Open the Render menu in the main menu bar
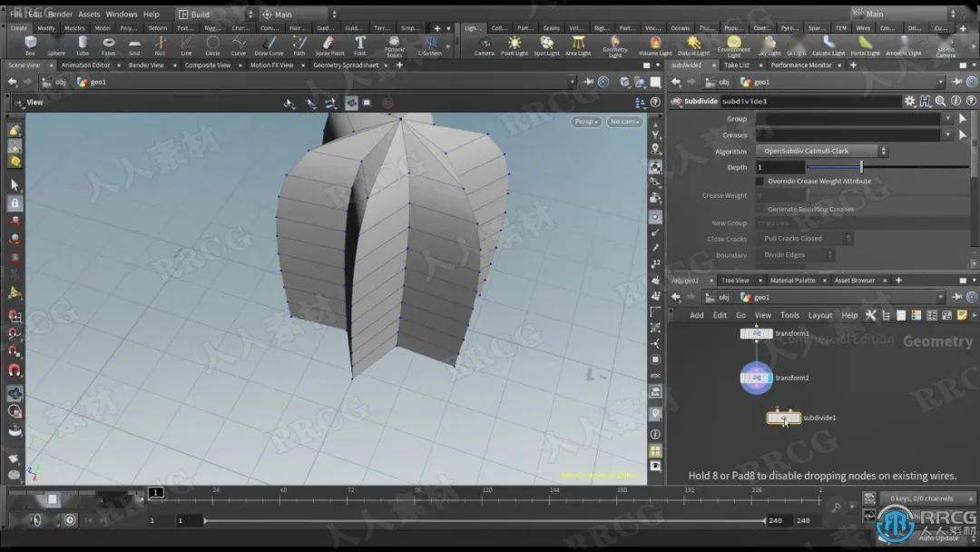The image size is (980, 552). tap(60, 14)
